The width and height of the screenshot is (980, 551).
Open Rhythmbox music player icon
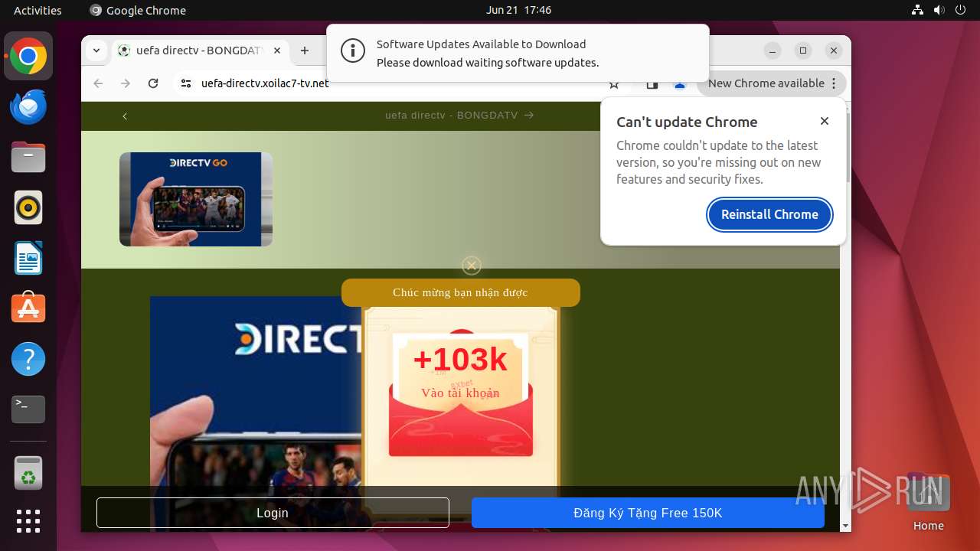click(28, 207)
